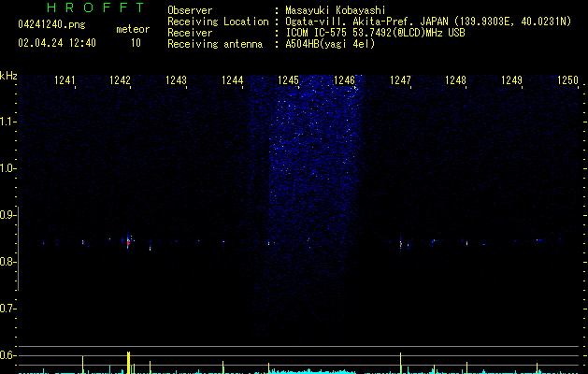Click the timestamp 02.04.24 12:40

click(x=57, y=43)
